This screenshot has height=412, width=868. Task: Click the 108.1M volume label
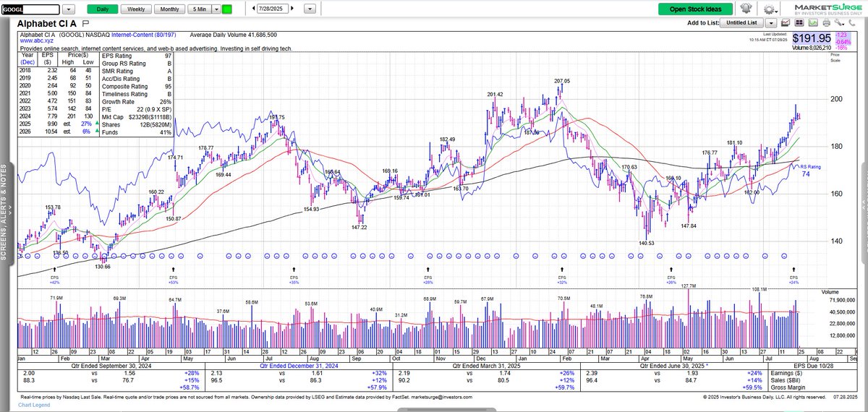[x=759, y=290]
